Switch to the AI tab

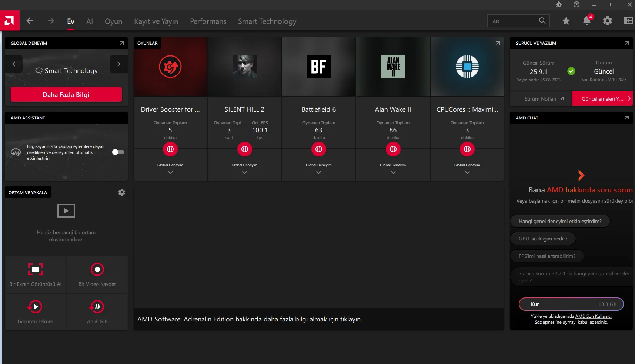point(90,21)
